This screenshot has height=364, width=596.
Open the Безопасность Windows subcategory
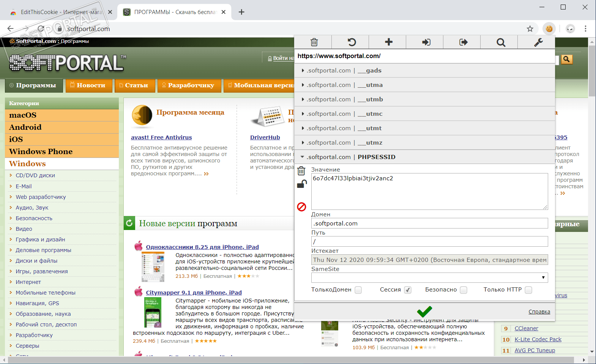pos(34,218)
